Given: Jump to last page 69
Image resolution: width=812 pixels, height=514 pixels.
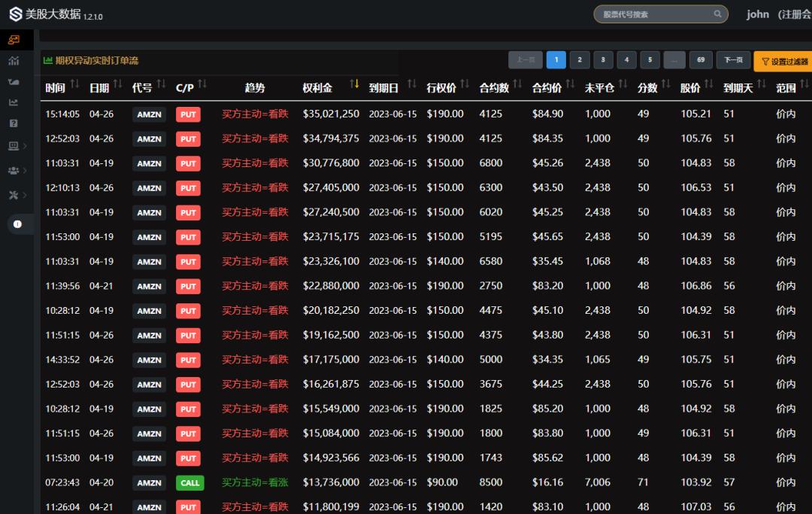Looking at the screenshot, I should (701, 61).
